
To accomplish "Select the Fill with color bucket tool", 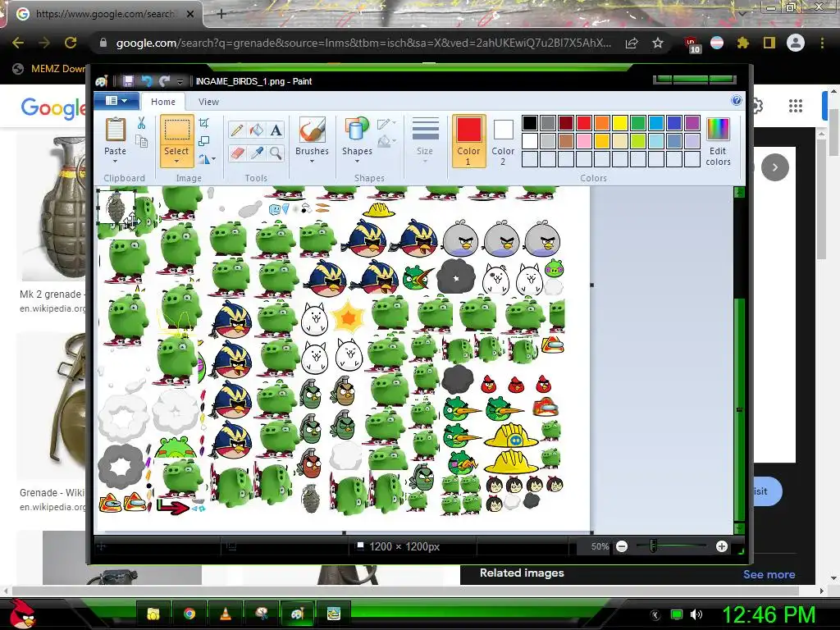I will [x=256, y=130].
